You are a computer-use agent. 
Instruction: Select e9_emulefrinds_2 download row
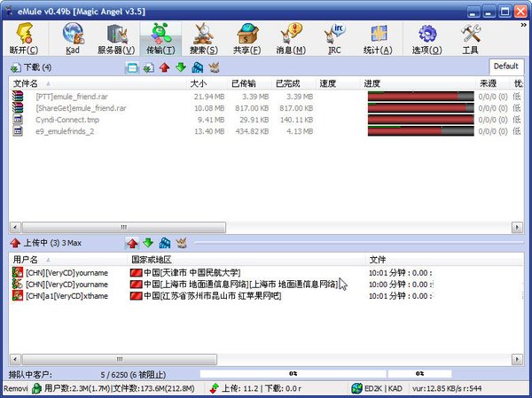tap(266, 131)
